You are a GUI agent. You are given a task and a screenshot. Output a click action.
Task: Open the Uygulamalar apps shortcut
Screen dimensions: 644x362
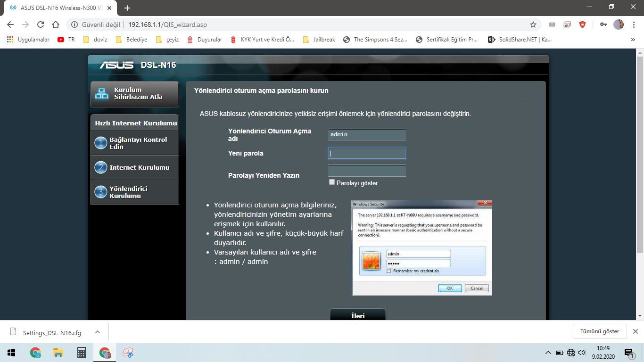click(28, 40)
